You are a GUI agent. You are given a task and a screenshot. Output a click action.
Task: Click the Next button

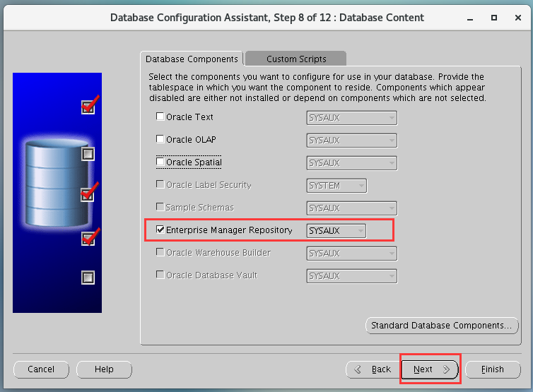430,369
